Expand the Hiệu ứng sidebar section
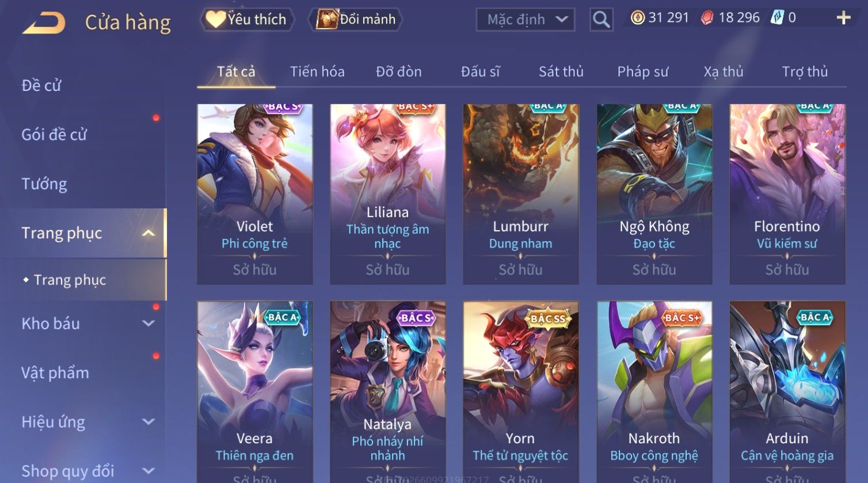 pyautogui.click(x=149, y=422)
